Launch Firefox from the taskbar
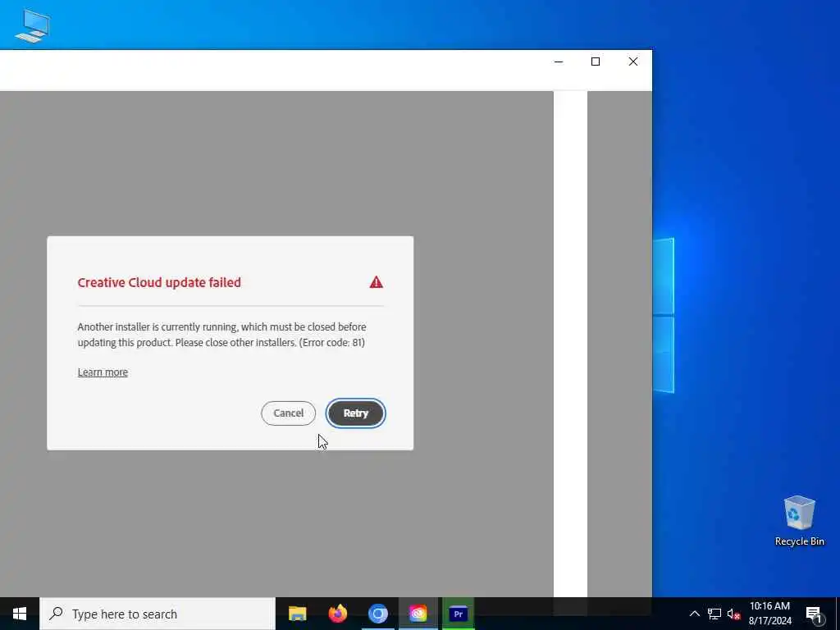 (337, 614)
